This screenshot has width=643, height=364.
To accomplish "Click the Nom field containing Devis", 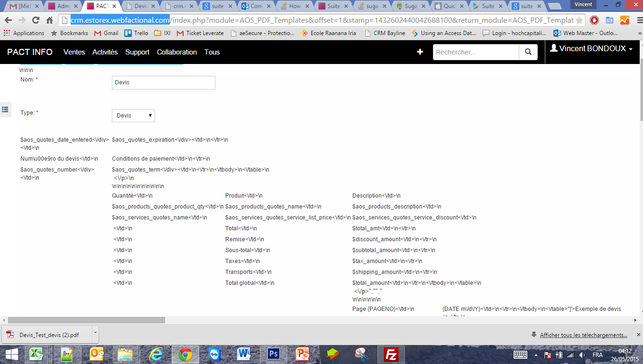I will (164, 82).
